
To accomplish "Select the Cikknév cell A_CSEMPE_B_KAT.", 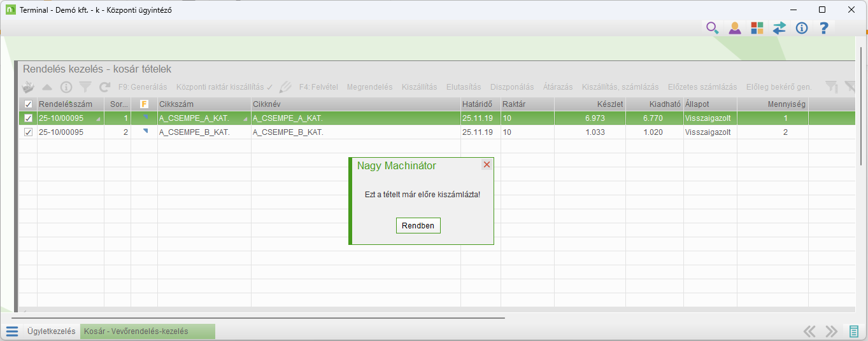I will coord(355,132).
